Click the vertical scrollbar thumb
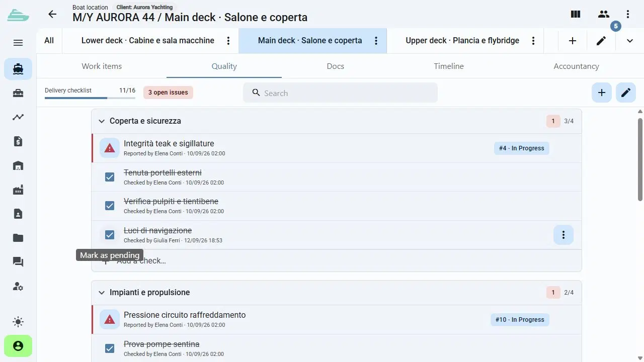 tap(640, 159)
